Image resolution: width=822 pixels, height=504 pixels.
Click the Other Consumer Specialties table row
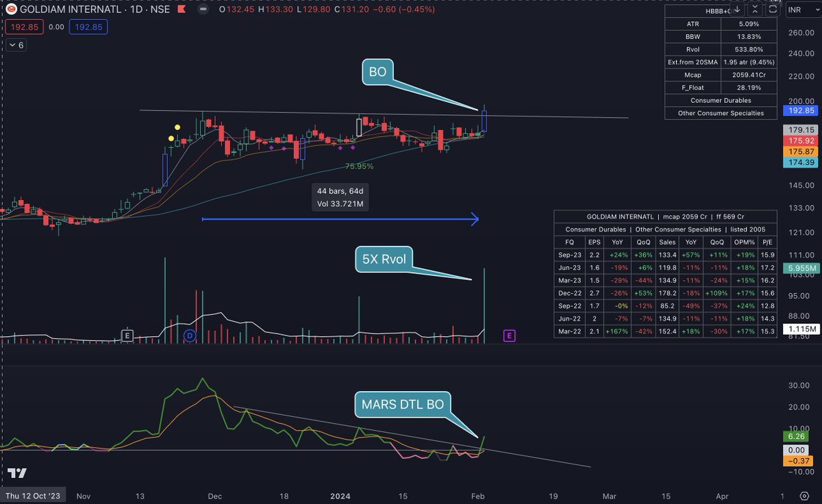(721, 113)
